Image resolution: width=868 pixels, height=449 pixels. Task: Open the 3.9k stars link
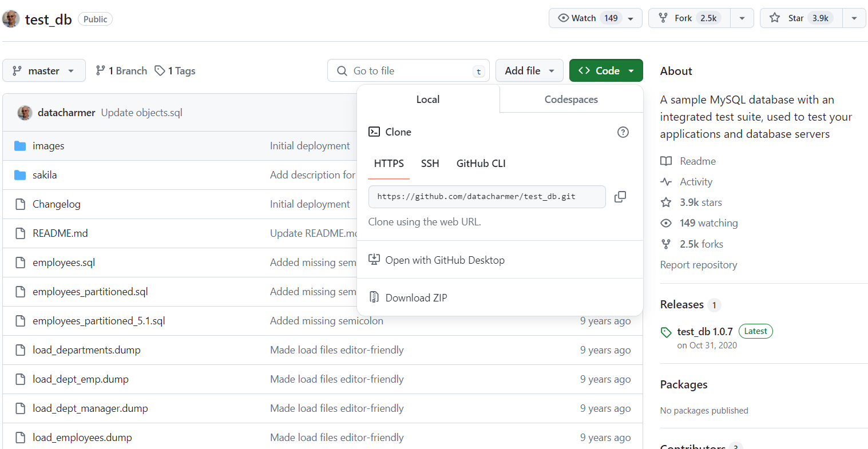(x=691, y=202)
